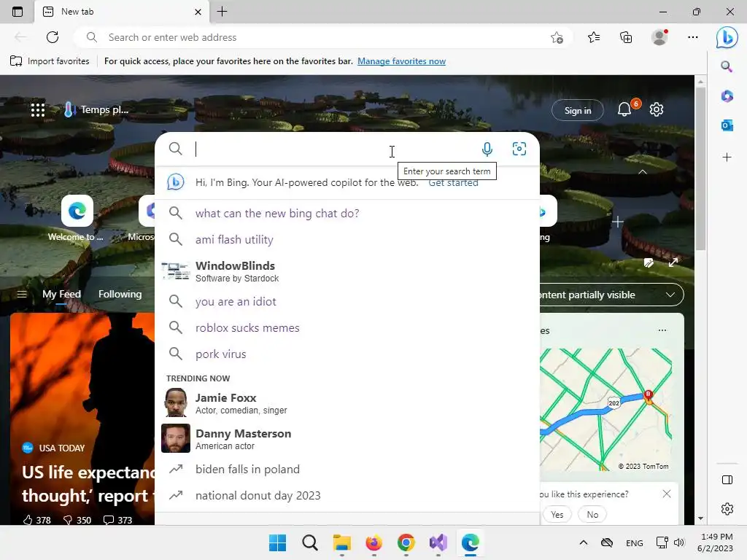747x560 pixels.
Task: Open the feed hamburger menu icon
Action: tap(22, 295)
